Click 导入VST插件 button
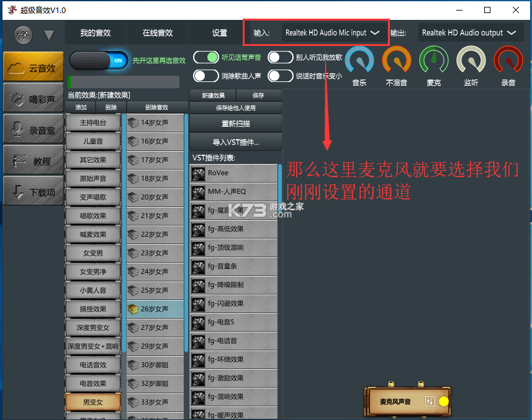The height and width of the screenshot is (420, 532). tap(236, 142)
